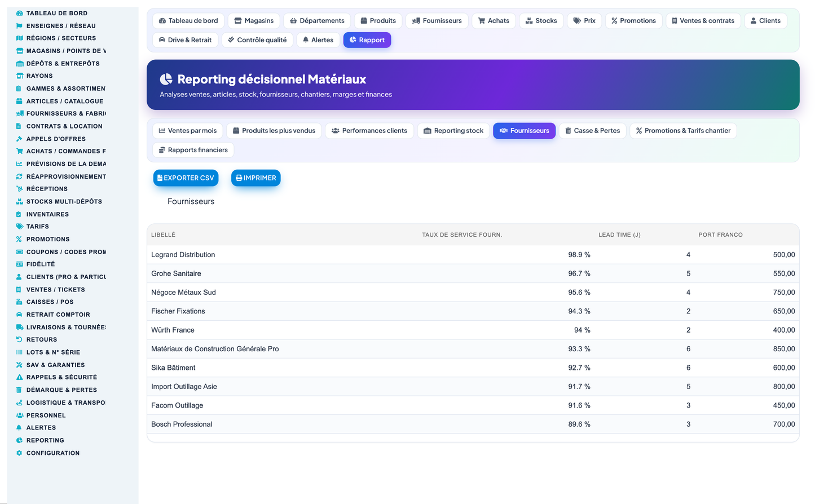Screen dimensions: 815x504
Task: Click the Promotions percent icon in sidebar
Action: 19,240
